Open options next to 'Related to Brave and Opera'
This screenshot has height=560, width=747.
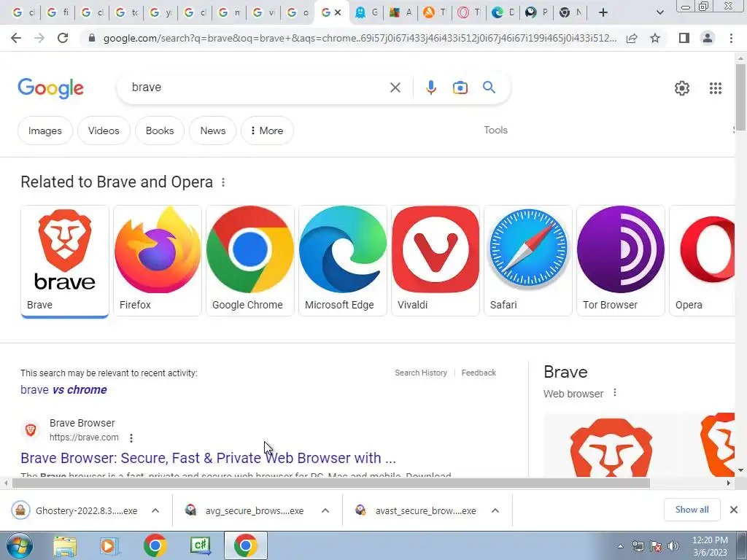(x=223, y=182)
